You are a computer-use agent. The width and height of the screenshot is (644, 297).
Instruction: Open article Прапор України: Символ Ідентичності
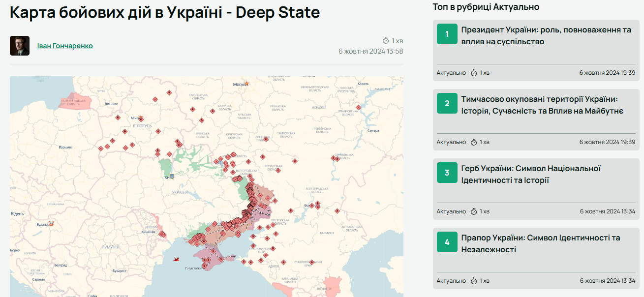click(541, 244)
